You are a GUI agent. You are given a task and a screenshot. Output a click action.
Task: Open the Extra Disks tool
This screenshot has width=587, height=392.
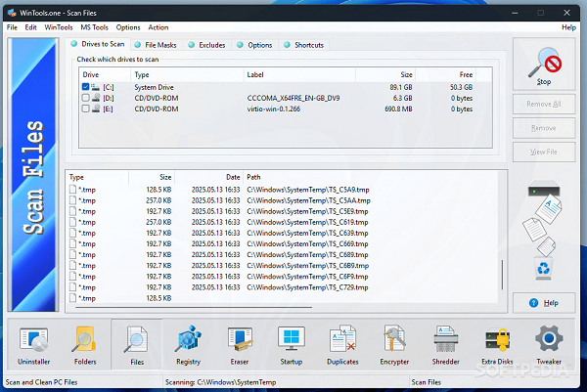coord(497,345)
